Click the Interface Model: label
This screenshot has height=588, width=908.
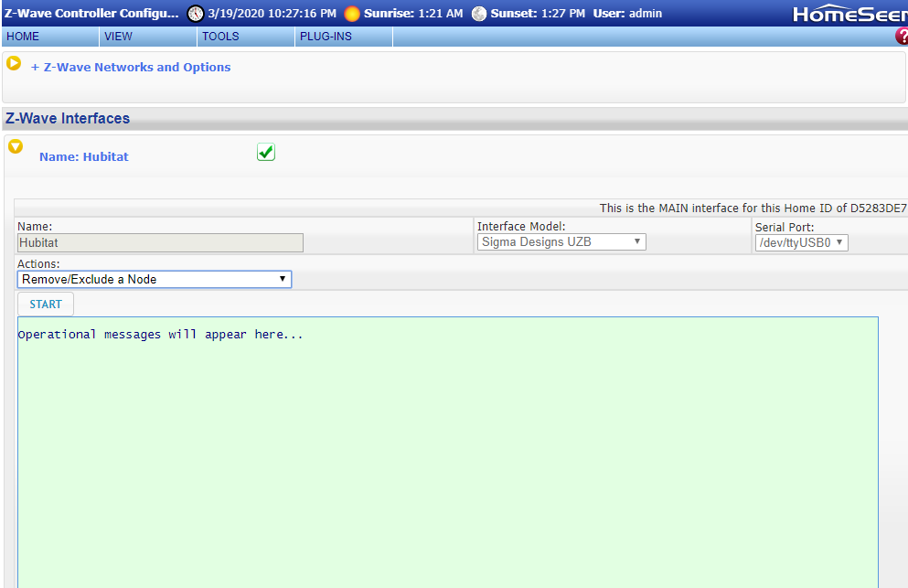(x=521, y=227)
